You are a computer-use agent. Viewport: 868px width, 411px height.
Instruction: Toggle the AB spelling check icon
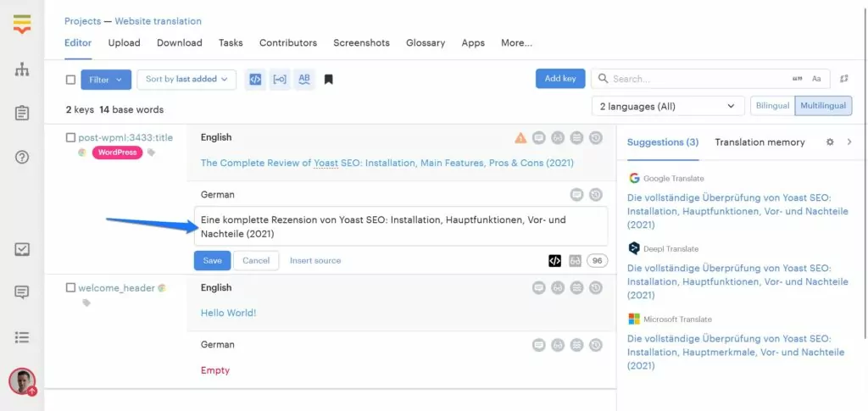304,79
